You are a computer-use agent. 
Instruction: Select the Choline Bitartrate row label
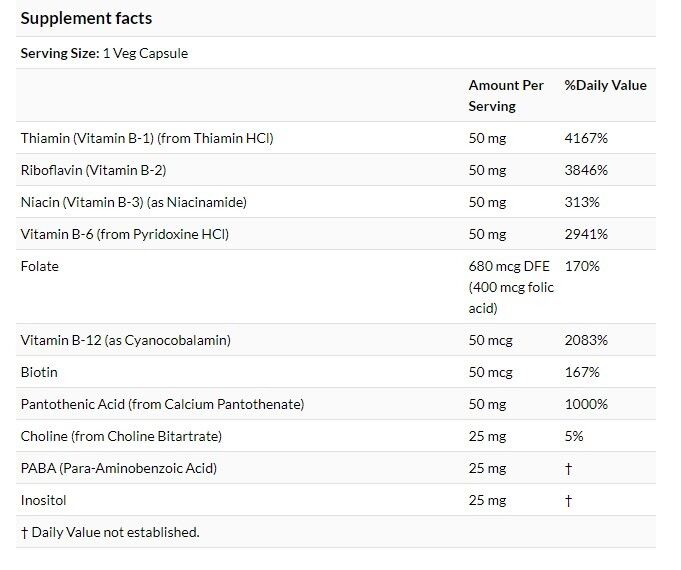pos(121,436)
